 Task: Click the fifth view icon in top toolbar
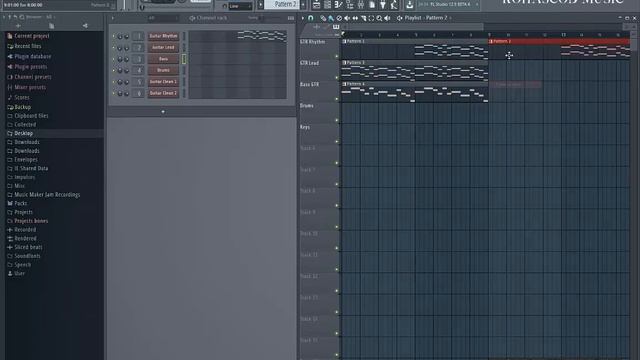click(361, 5)
